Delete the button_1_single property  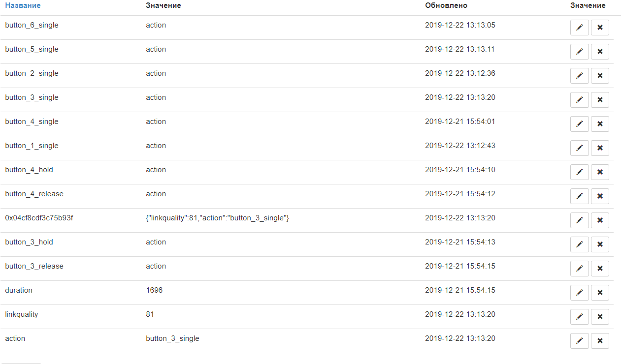600,148
